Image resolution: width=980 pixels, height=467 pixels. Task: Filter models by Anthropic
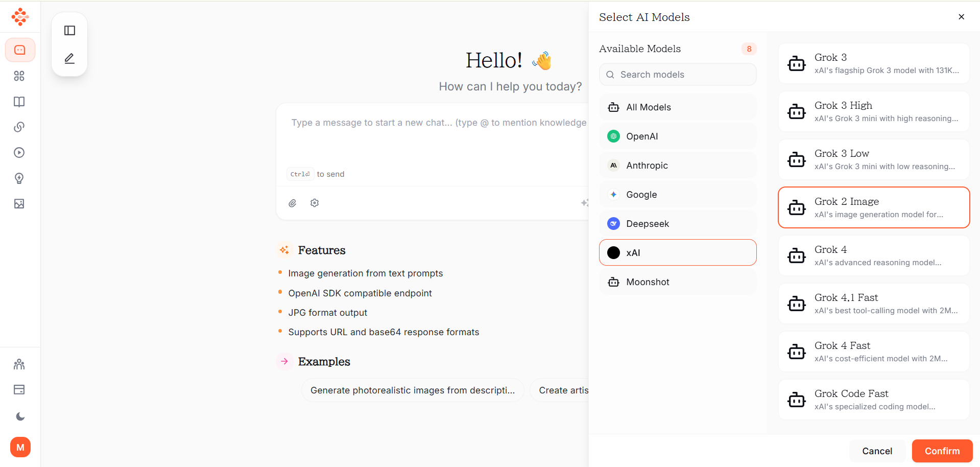pyautogui.click(x=678, y=166)
